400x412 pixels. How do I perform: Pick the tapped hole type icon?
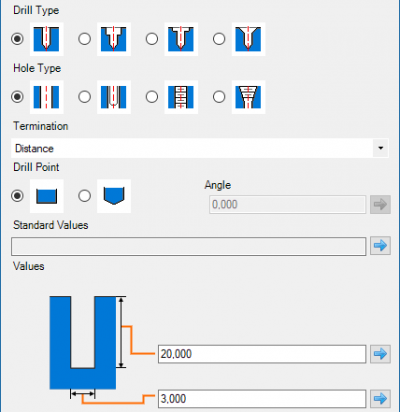tap(181, 97)
